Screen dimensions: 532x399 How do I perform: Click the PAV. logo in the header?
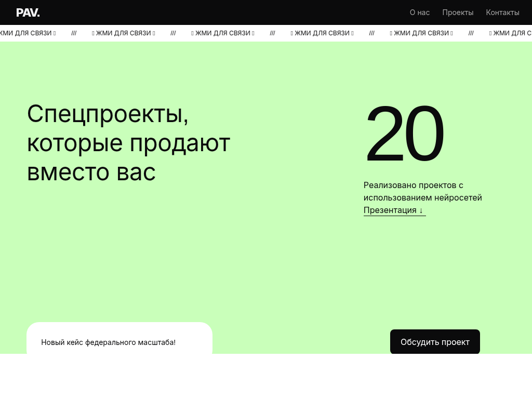(x=28, y=12)
